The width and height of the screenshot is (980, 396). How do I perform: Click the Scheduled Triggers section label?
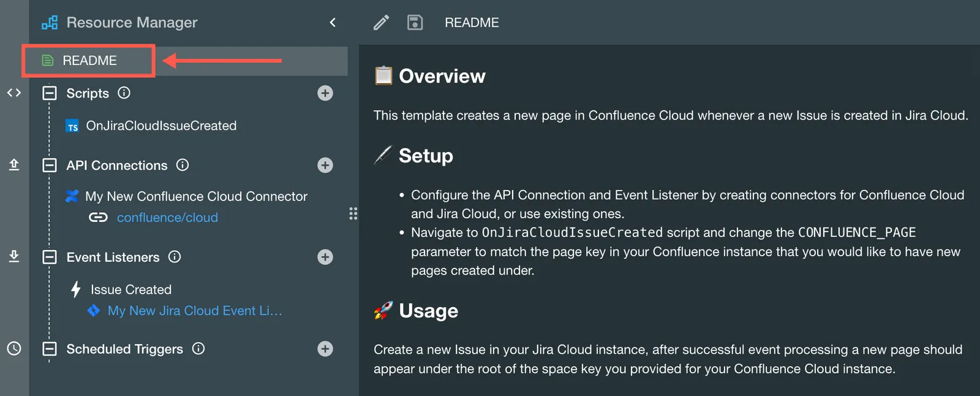point(124,349)
